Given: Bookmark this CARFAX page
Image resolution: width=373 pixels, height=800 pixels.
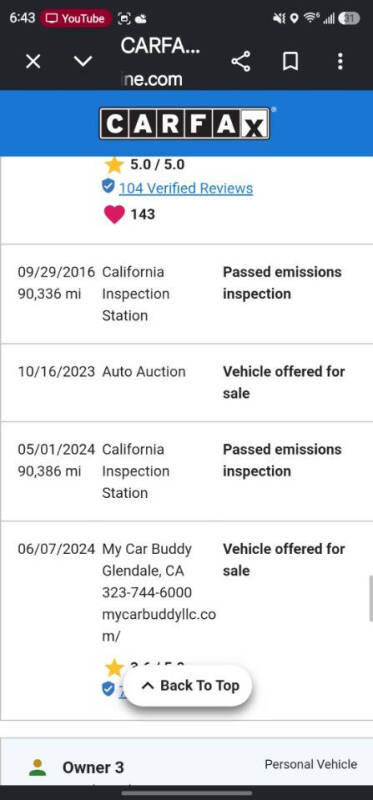Looking at the screenshot, I should click(x=290, y=62).
